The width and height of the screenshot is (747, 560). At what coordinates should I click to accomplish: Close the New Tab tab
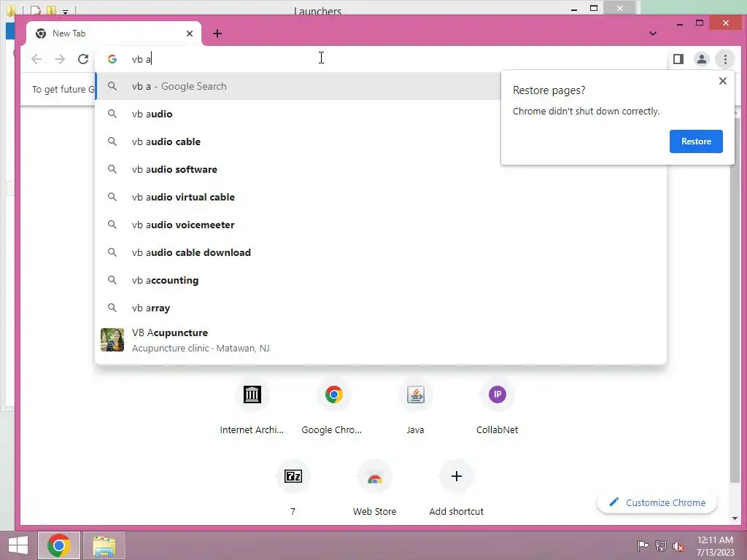pyautogui.click(x=190, y=34)
